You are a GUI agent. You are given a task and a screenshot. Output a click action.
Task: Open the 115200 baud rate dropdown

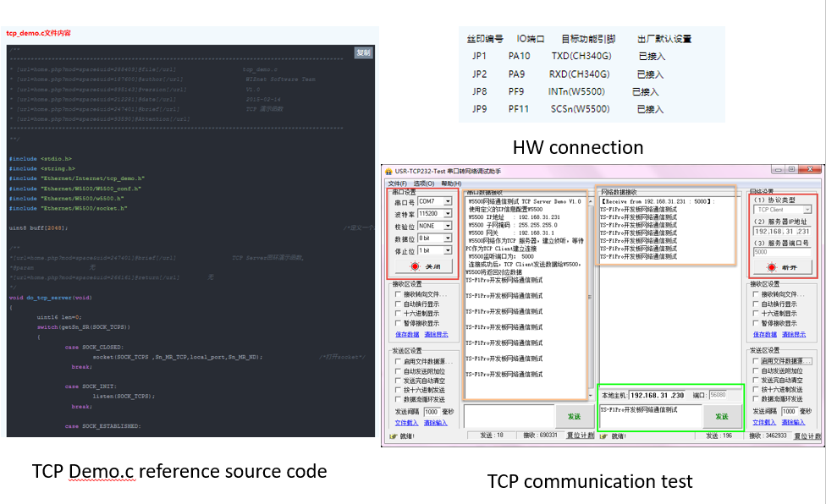point(448,214)
